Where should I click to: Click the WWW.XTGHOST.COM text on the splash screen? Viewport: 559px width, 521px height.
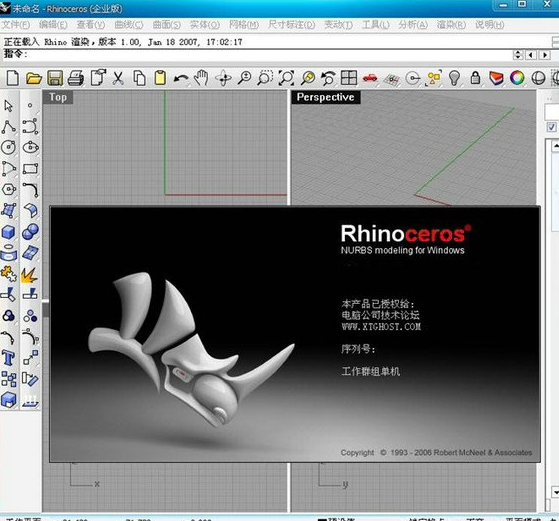[x=381, y=327]
